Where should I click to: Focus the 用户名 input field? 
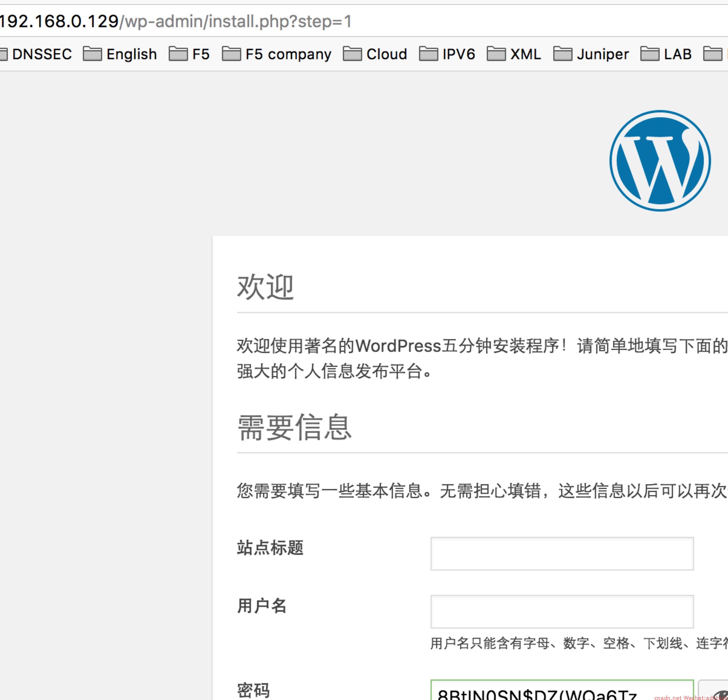click(x=562, y=612)
